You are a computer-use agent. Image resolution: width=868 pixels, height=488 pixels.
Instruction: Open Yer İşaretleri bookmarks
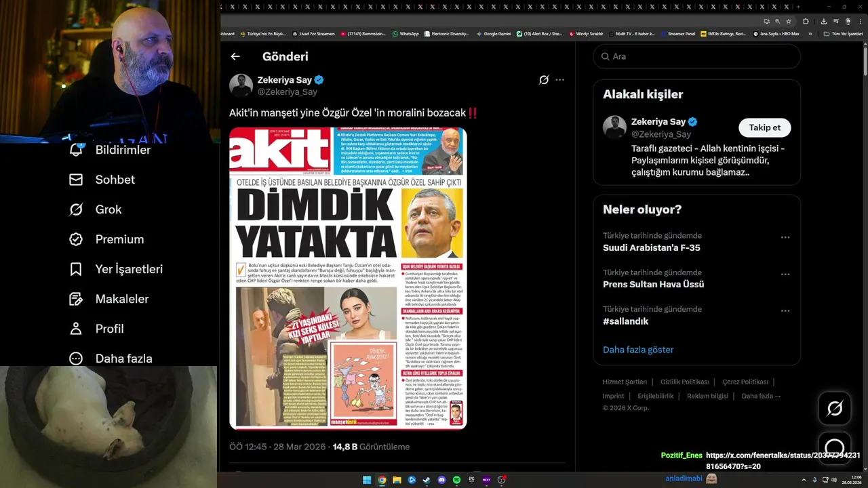(116, 269)
